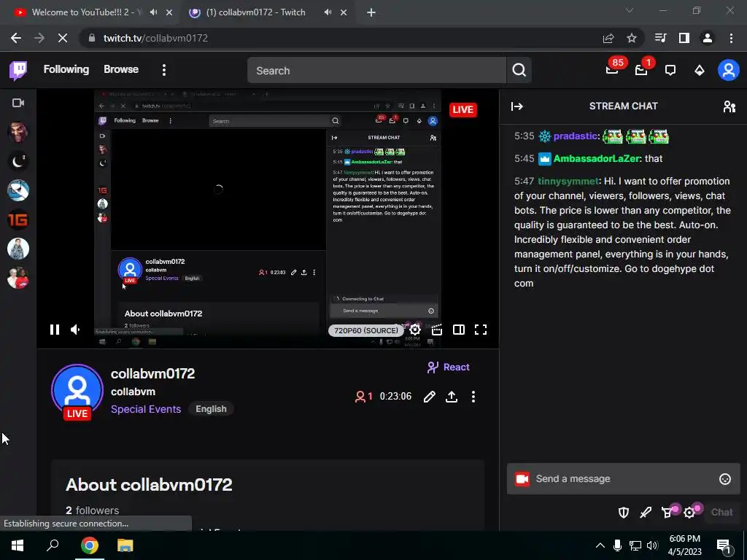Click pradastic username in chat

tap(575, 136)
